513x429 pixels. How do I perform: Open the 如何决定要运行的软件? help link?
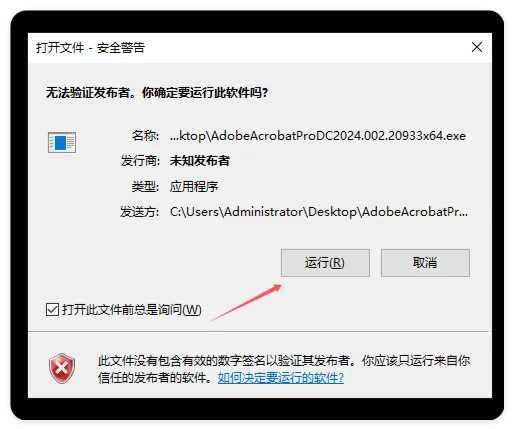tap(281, 378)
